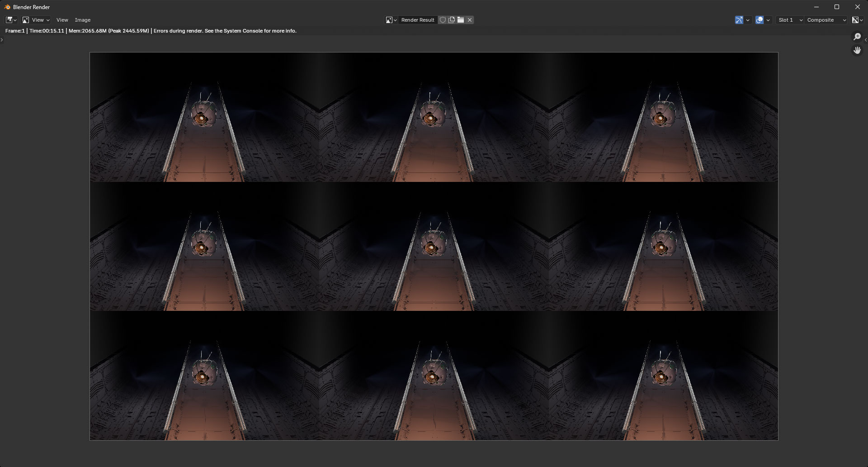Open the Slot 1 render slot dropdown
868x467 pixels.
tap(790, 20)
